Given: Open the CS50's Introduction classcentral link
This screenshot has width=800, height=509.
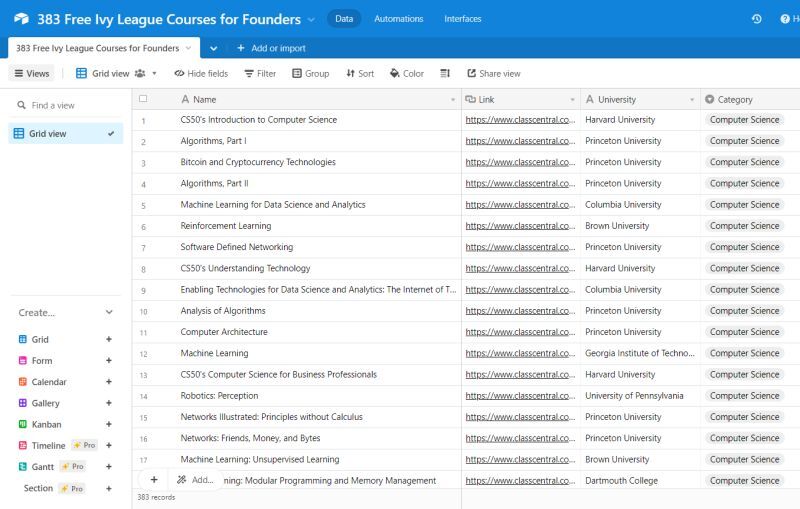Looking at the screenshot, I should pyautogui.click(x=520, y=120).
